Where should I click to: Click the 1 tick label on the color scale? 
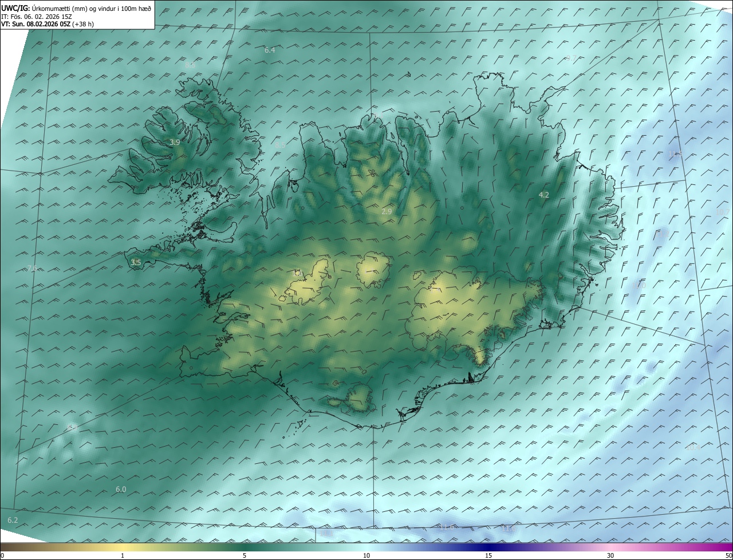(123, 555)
